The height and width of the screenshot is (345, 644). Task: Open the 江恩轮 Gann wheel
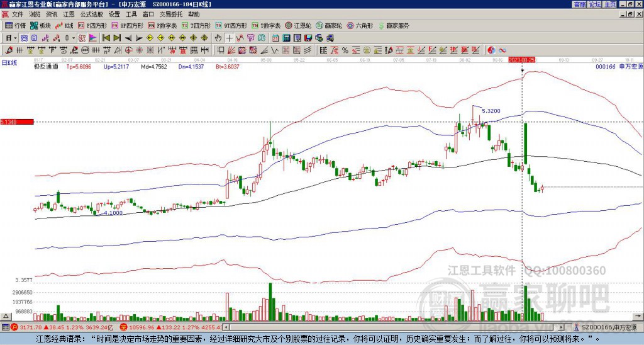pos(298,25)
